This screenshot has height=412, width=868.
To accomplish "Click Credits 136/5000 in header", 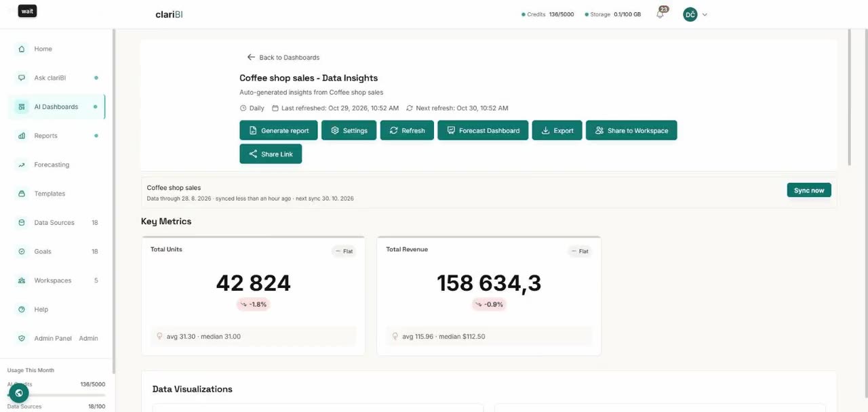I will pos(548,14).
